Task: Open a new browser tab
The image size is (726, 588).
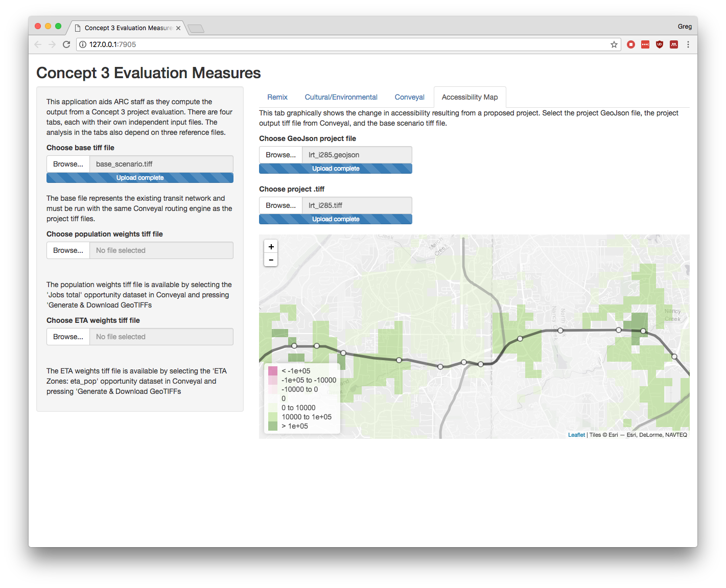Action: click(x=196, y=29)
